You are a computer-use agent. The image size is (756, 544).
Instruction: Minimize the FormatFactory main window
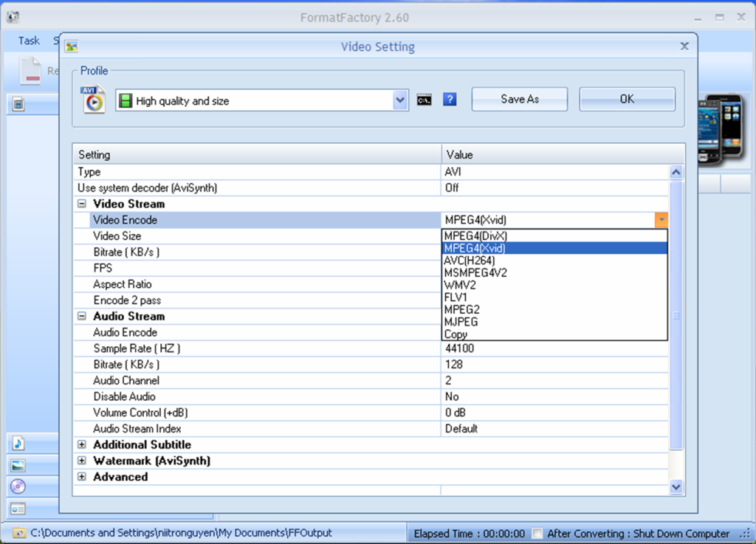[698, 18]
